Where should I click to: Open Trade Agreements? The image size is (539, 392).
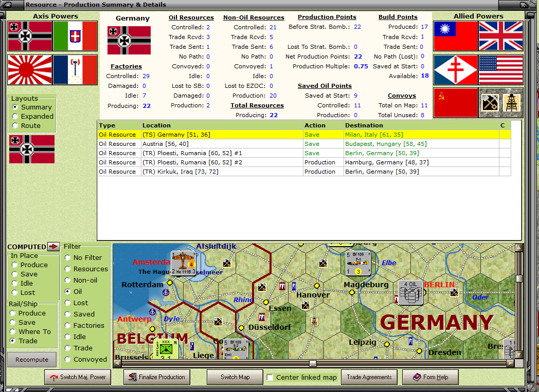[x=369, y=377]
